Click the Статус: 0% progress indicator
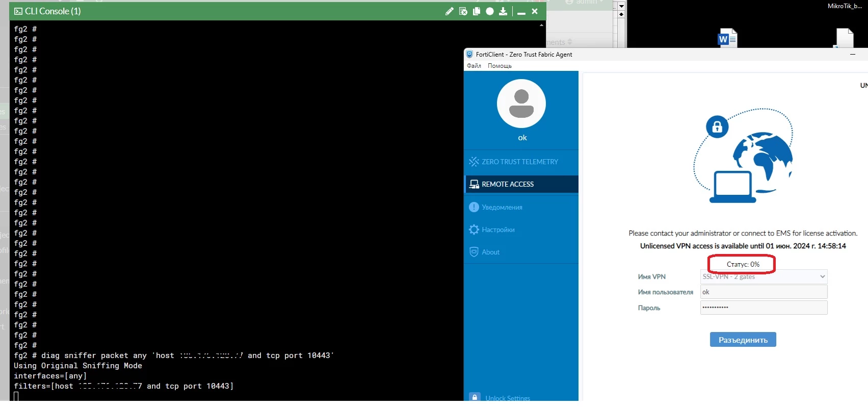 click(743, 264)
